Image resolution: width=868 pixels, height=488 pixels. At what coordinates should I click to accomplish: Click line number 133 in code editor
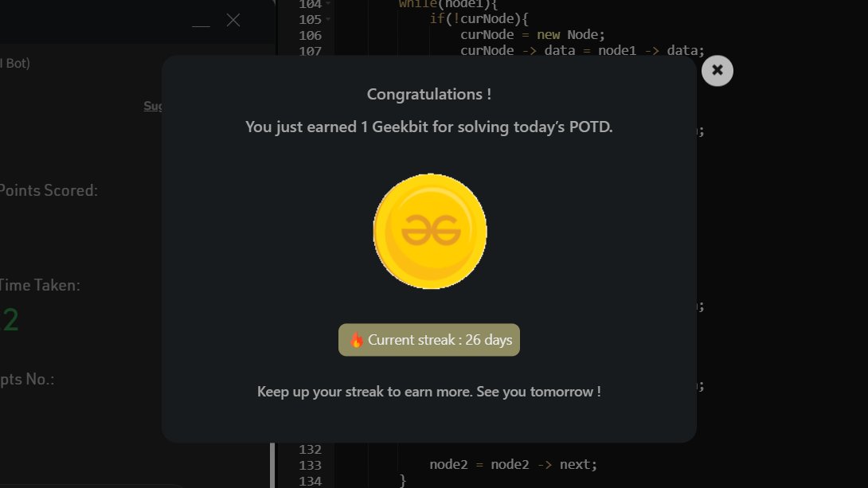click(x=310, y=466)
